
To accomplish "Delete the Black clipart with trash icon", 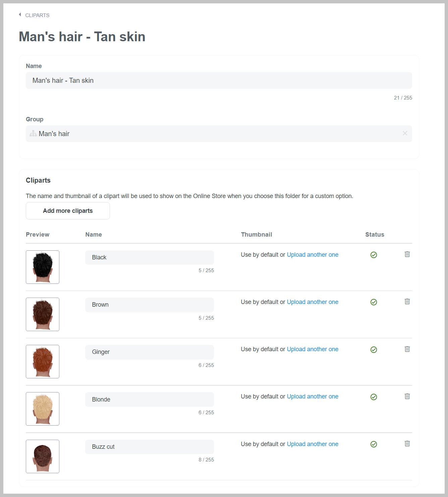I will coord(407,254).
